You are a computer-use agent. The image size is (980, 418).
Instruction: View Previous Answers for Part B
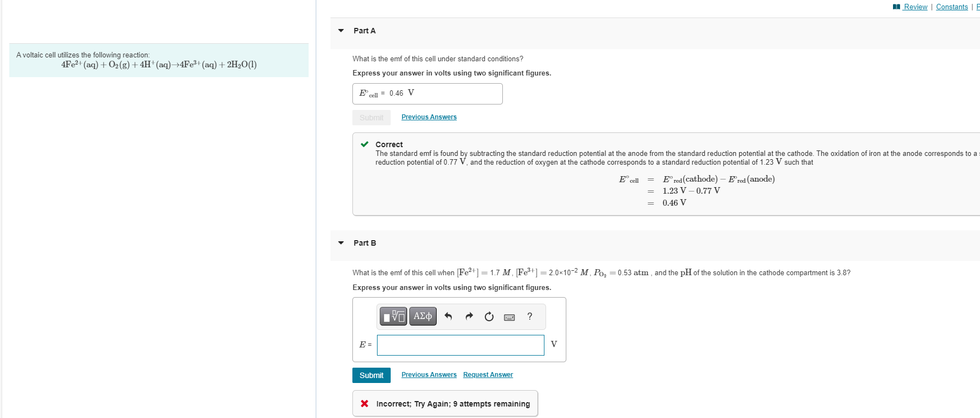(429, 374)
